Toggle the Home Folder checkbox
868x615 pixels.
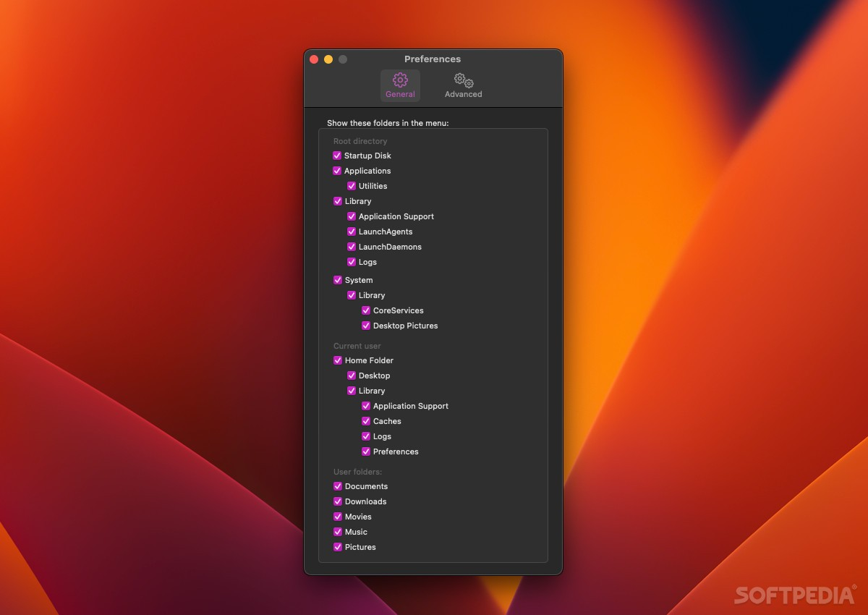tap(337, 360)
